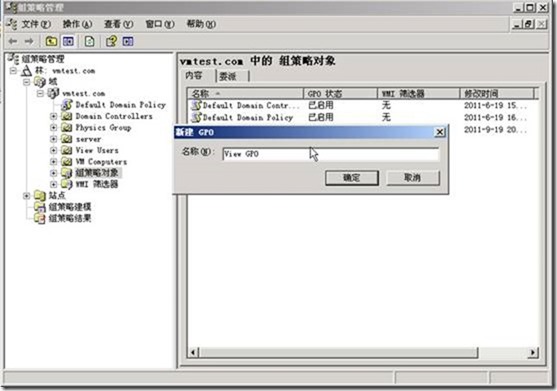Screen dimensions: 557x391
Task: Click the console icon left of 文件 menu
Action: (12, 24)
